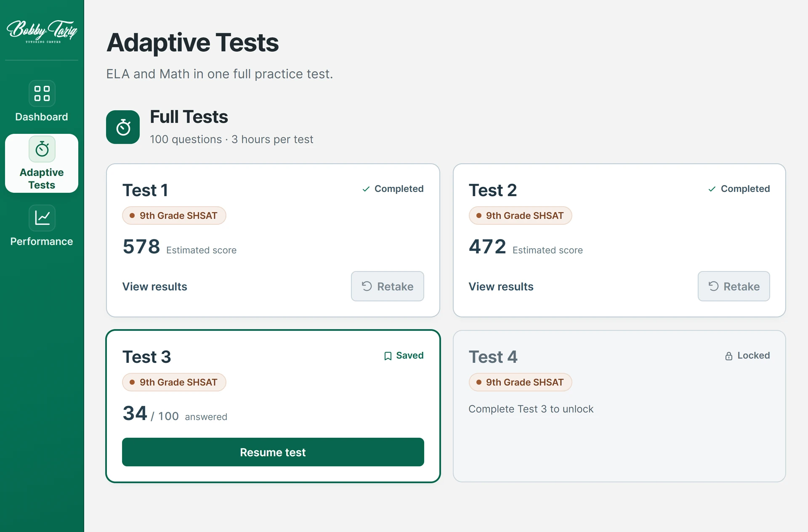Screen dimensions: 808x532
Task: Click '100 questions · 3 hours per test' text
Action: click(231, 139)
